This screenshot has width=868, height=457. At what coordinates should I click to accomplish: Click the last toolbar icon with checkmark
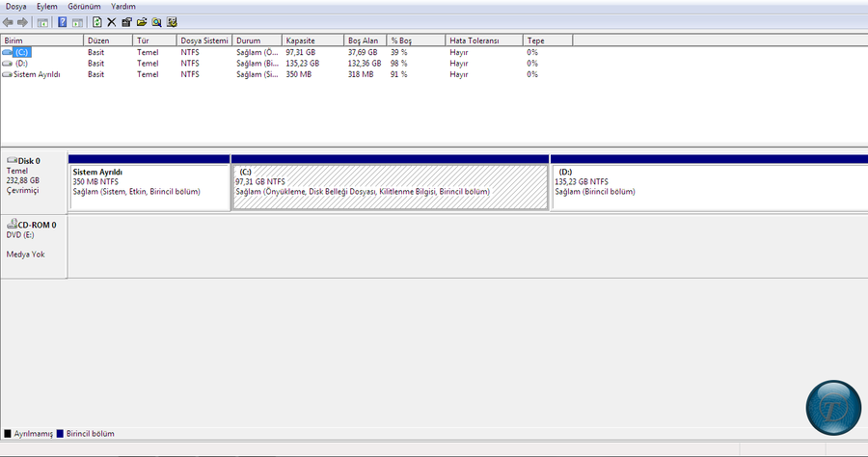pyautogui.click(x=172, y=22)
